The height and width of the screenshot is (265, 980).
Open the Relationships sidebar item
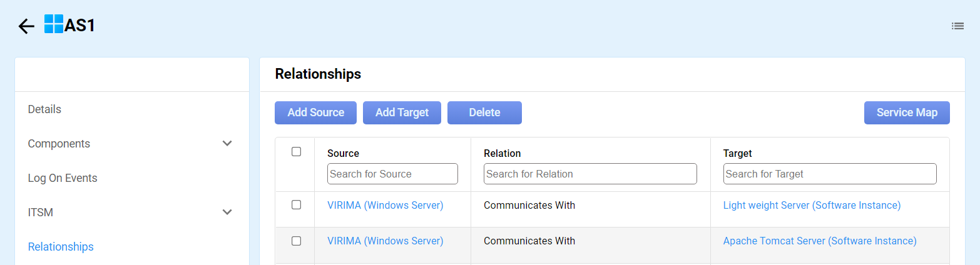61,247
